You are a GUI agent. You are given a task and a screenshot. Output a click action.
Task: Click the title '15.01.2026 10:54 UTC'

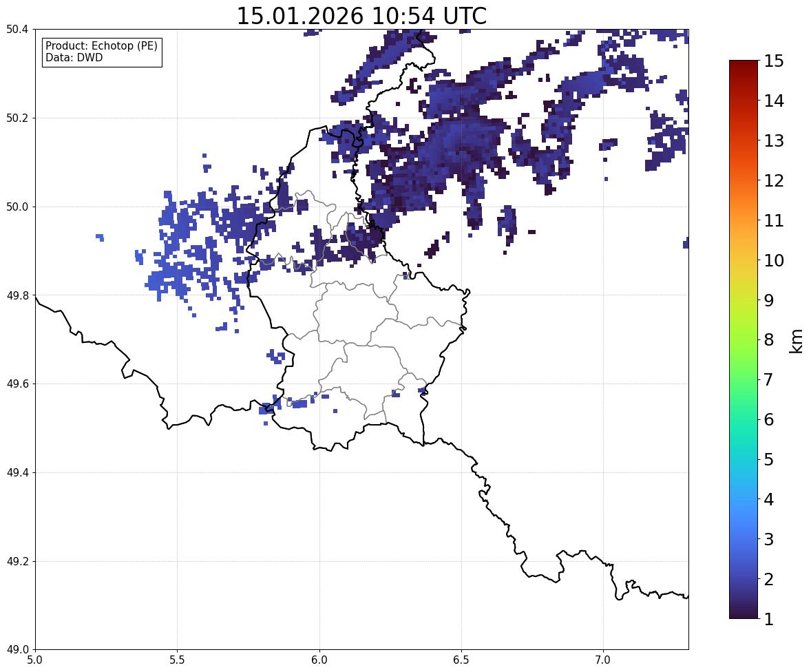click(361, 16)
